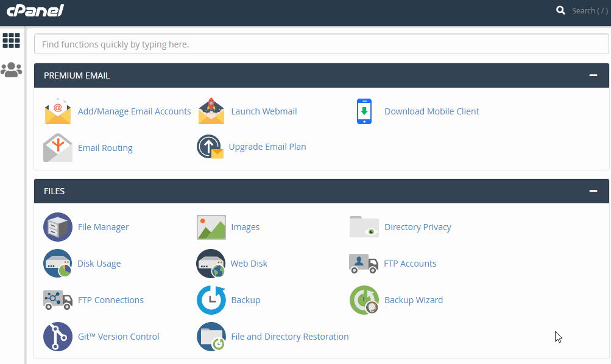Open the Images link
Viewport: 611px width, 364px height.
pos(245,227)
